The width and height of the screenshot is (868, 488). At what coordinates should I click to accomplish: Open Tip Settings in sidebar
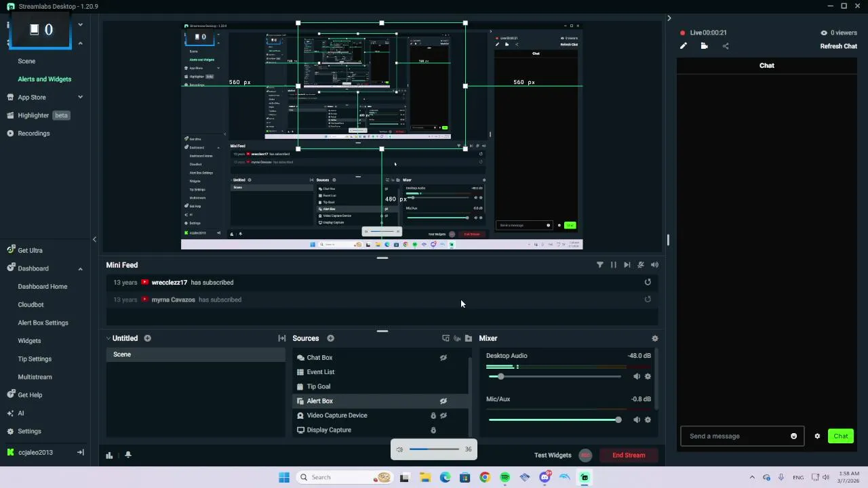point(35,359)
